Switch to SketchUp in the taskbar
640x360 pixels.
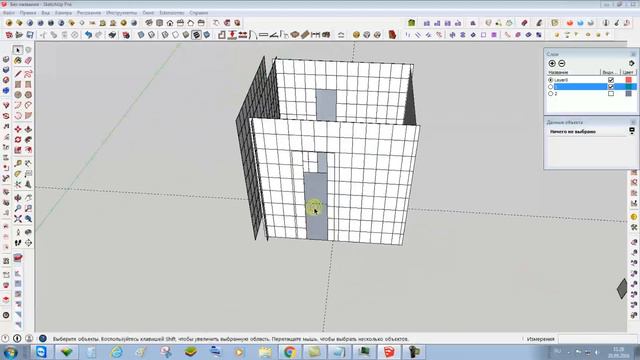[x=389, y=352]
